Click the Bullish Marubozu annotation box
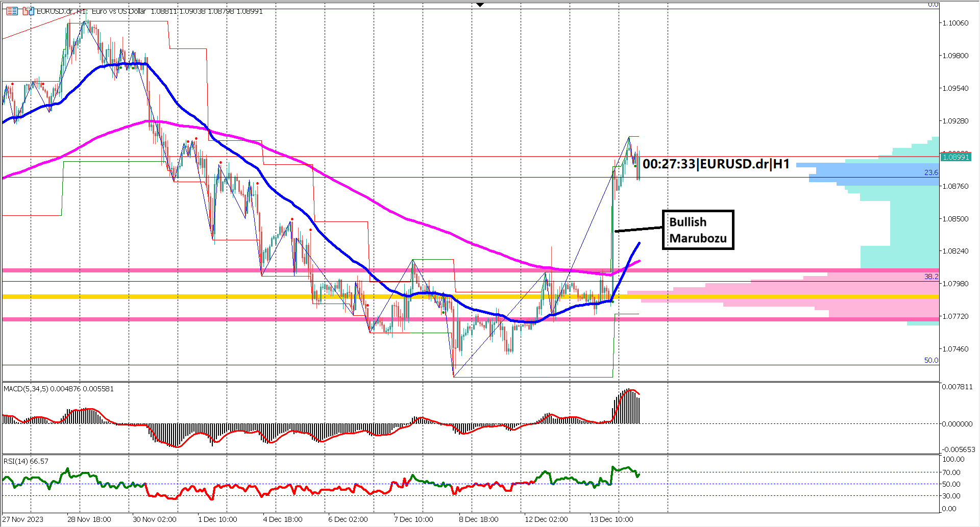 [x=698, y=230]
